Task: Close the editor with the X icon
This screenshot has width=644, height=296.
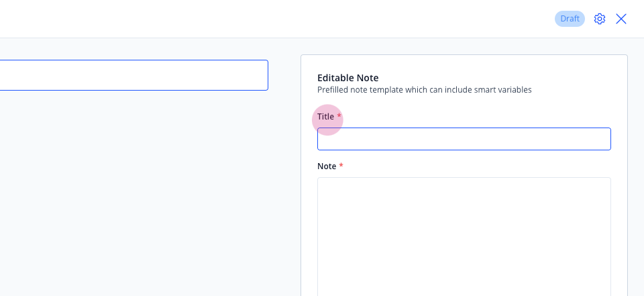Action: tap(621, 19)
